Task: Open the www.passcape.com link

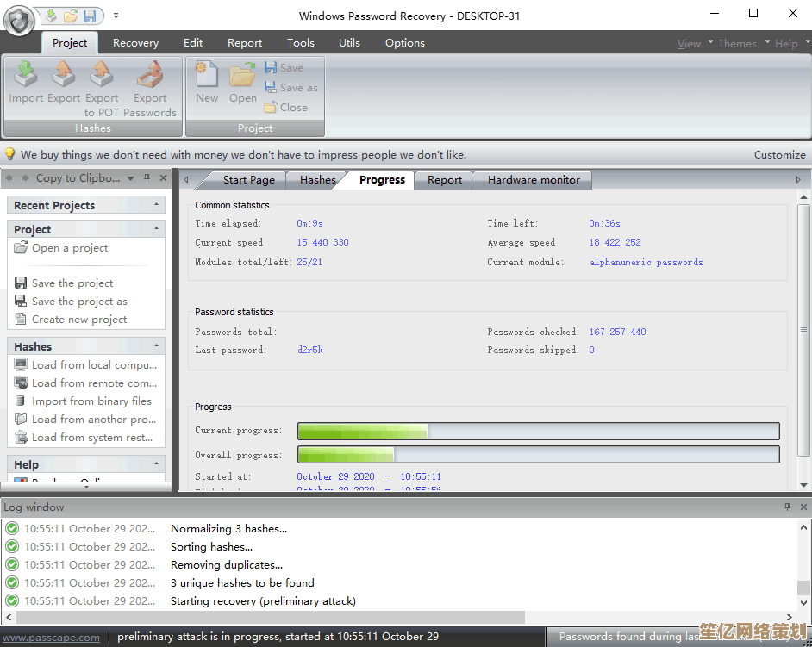Action: [51, 637]
